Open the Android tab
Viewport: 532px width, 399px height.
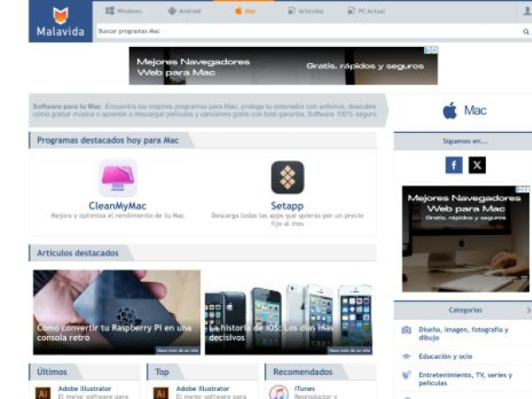click(184, 11)
